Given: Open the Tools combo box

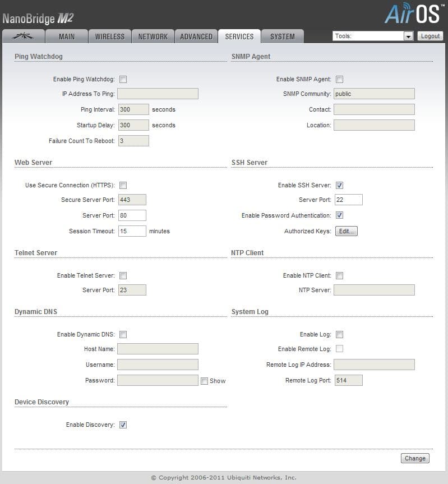Looking at the screenshot, I should (373, 36).
